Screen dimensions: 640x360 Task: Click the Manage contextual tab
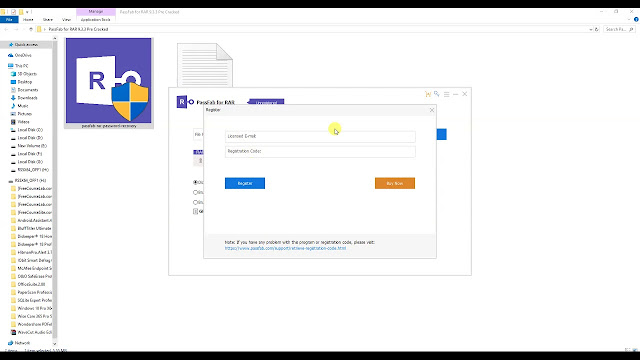click(x=96, y=12)
